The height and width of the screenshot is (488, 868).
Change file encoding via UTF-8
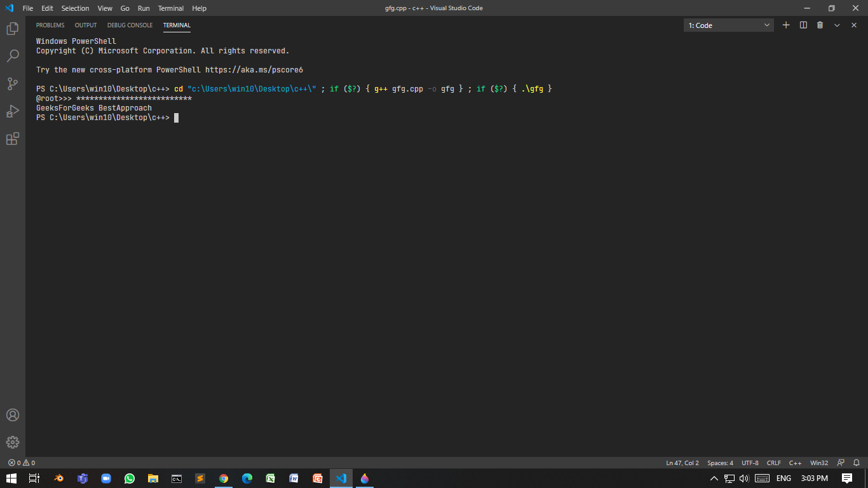click(x=750, y=463)
